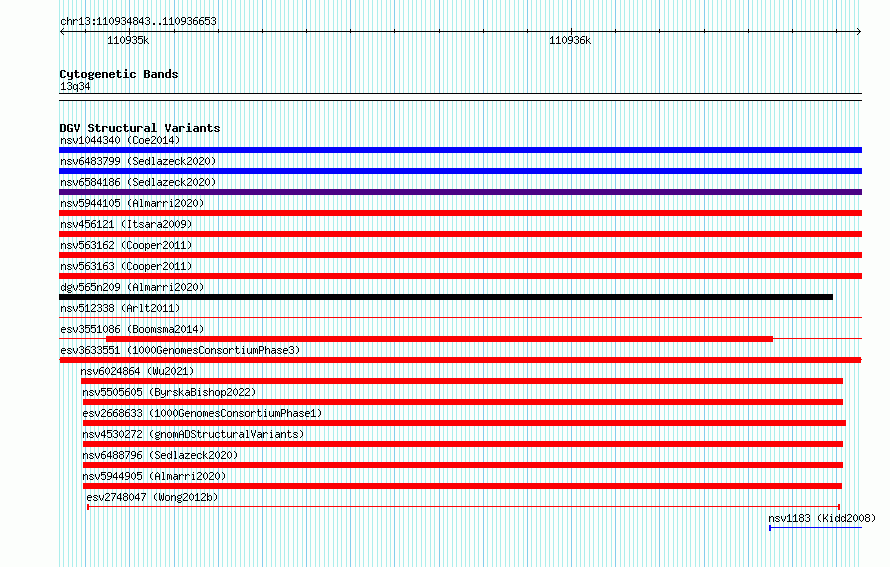Open nsv5505605 (ByrskaBishop2022) label
The width and height of the screenshot is (890, 567).
tap(169, 392)
